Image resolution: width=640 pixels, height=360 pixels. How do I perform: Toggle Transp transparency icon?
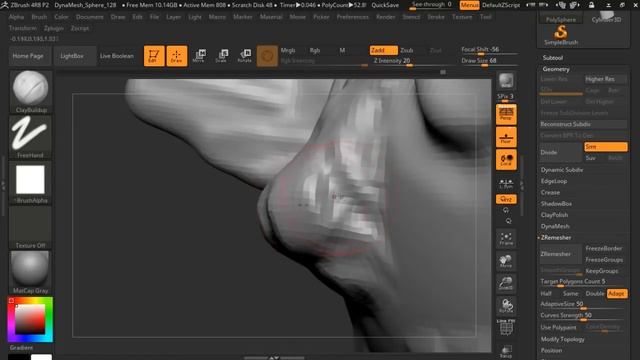[506, 351]
